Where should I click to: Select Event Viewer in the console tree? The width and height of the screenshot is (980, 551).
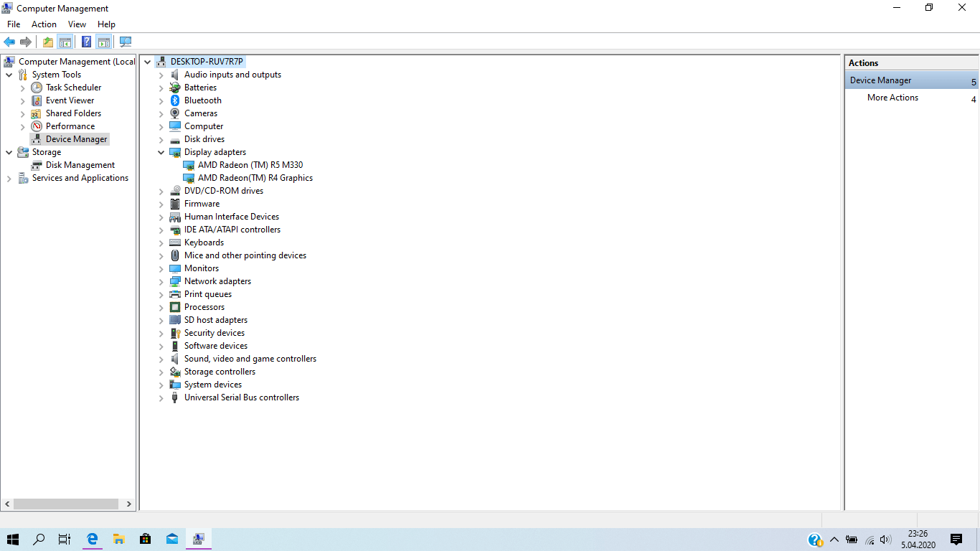click(x=70, y=100)
